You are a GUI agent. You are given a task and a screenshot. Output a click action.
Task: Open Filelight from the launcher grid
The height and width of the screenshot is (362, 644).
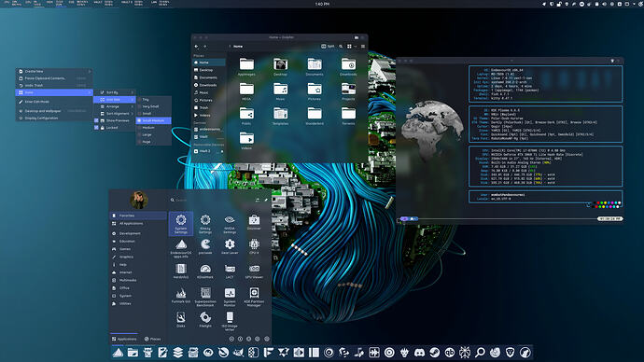pyautogui.click(x=205, y=320)
